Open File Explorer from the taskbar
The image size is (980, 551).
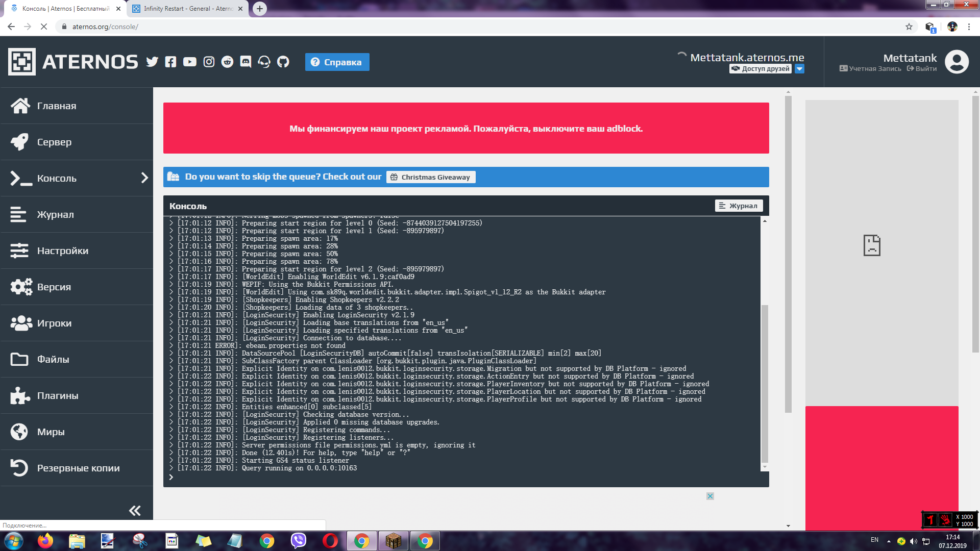pos(77,541)
